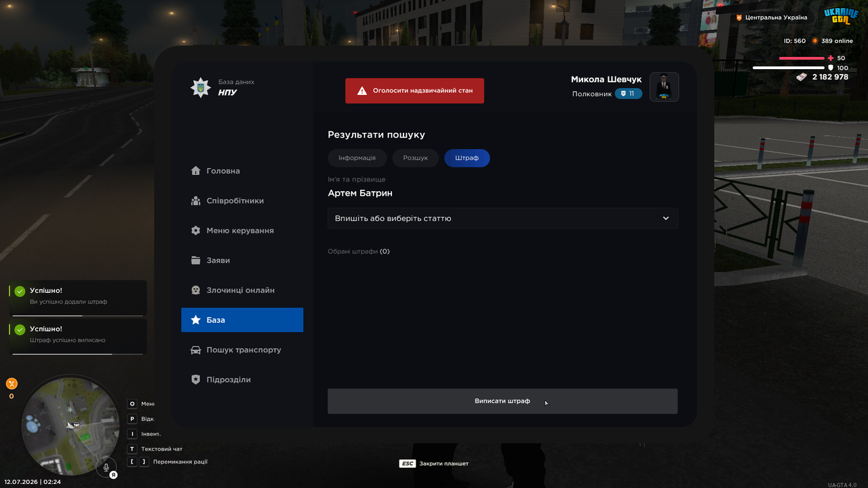Click the Перемикання рації bracket keys

pos(138,462)
